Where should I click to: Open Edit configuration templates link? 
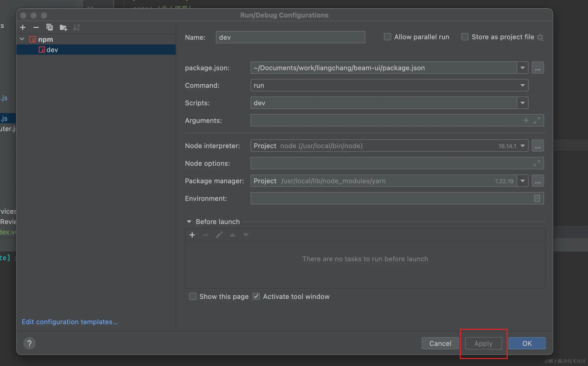tap(69, 322)
